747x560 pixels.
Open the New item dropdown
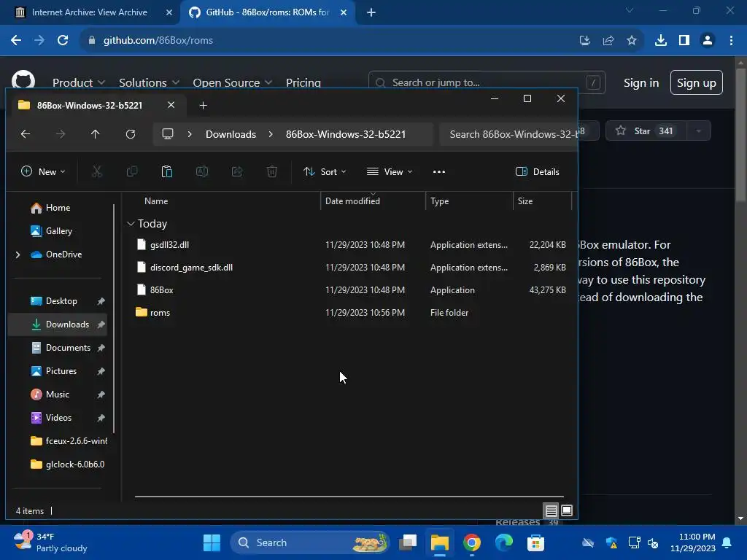tap(43, 172)
